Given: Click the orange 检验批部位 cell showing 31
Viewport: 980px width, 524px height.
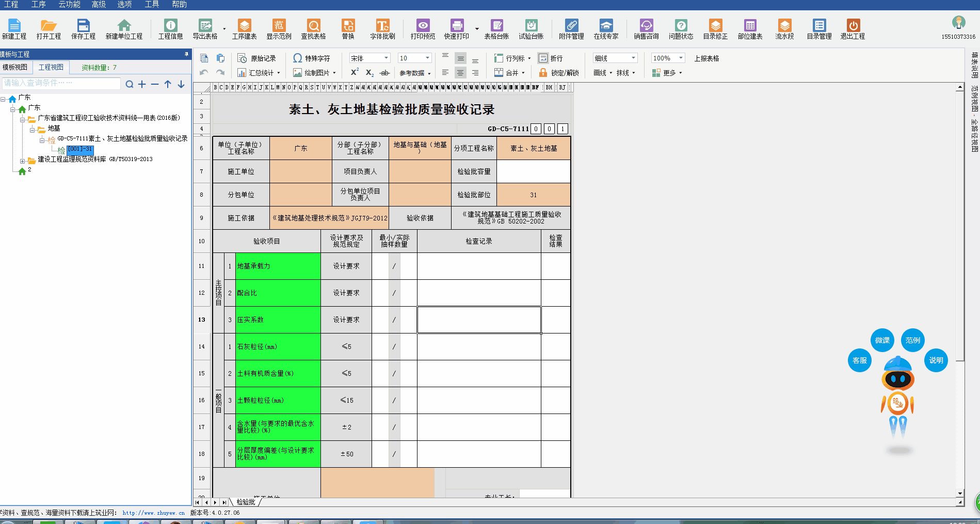Looking at the screenshot, I should (533, 195).
